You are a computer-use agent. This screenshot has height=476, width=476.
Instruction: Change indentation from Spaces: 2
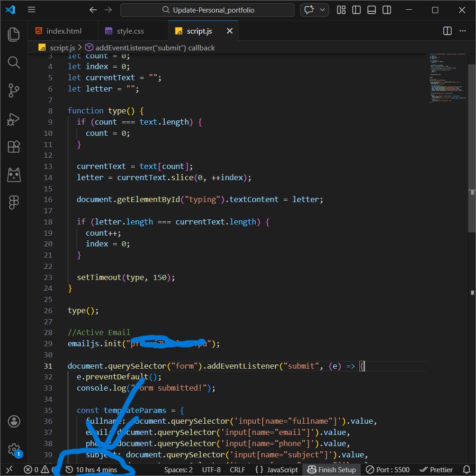coord(178,469)
